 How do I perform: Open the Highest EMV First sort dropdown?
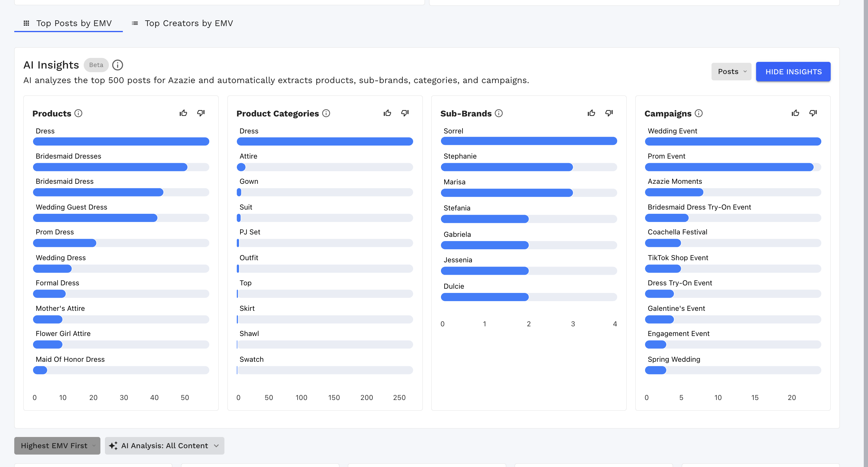[57, 445]
